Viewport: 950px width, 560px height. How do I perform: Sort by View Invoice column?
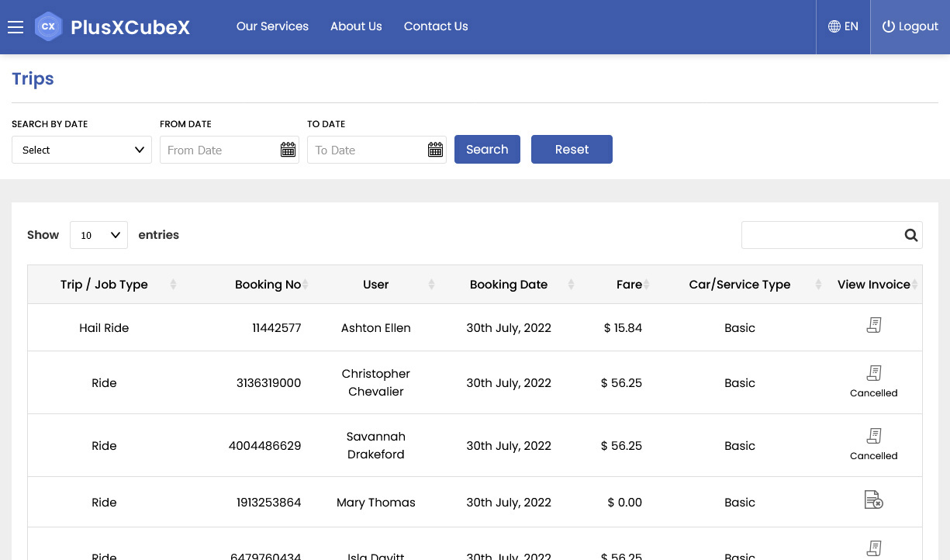pyautogui.click(x=874, y=285)
